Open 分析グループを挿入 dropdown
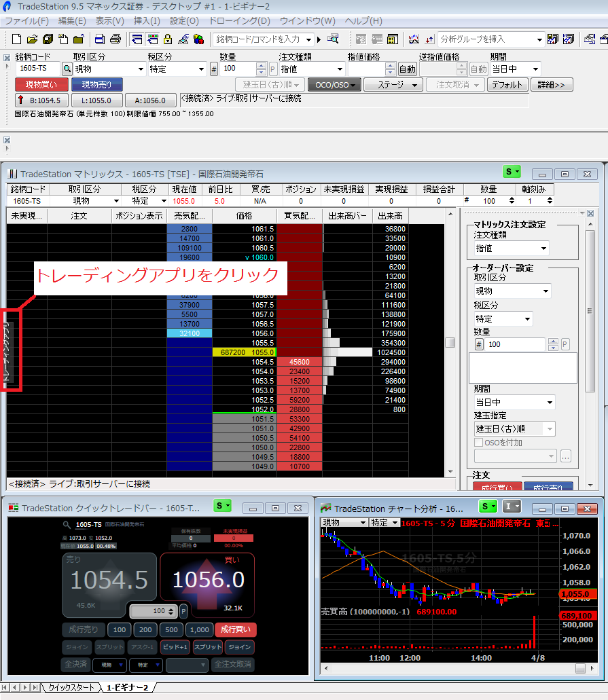The width and height of the screenshot is (608, 700). coord(539,40)
